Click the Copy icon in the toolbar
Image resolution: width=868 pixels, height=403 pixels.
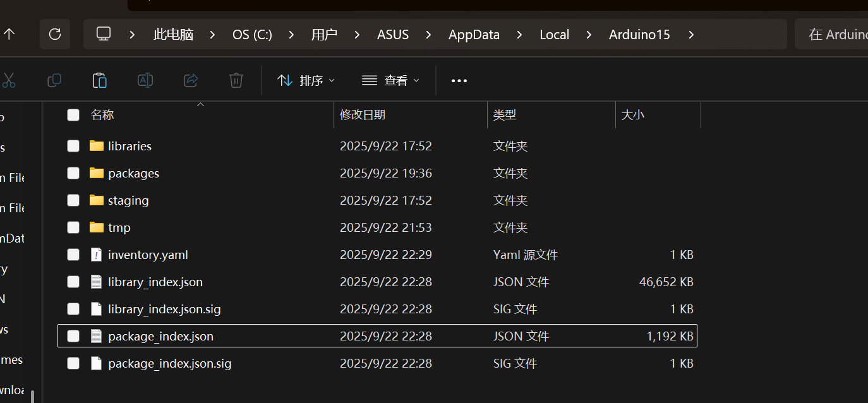[x=54, y=80]
